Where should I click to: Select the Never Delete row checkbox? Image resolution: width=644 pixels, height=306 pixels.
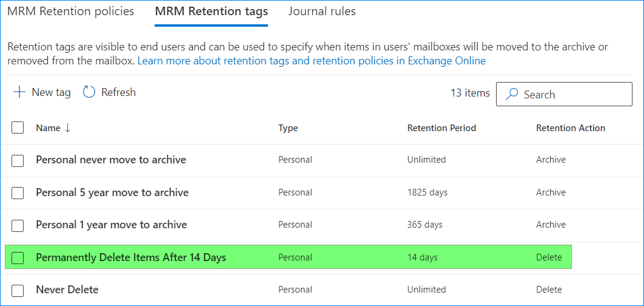(18, 290)
